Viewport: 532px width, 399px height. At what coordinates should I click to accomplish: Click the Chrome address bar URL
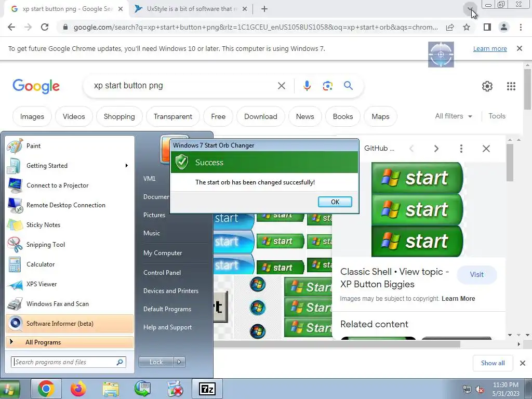pyautogui.click(x=255, y=27)
